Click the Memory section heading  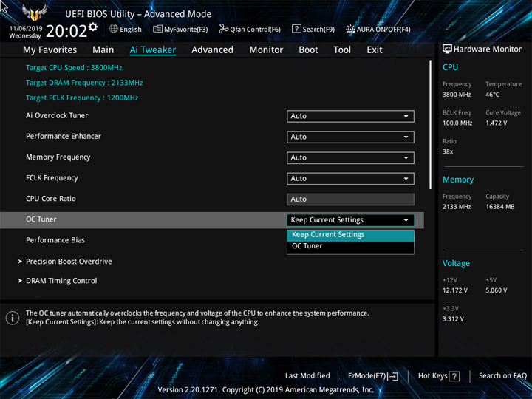pos(458,180)
